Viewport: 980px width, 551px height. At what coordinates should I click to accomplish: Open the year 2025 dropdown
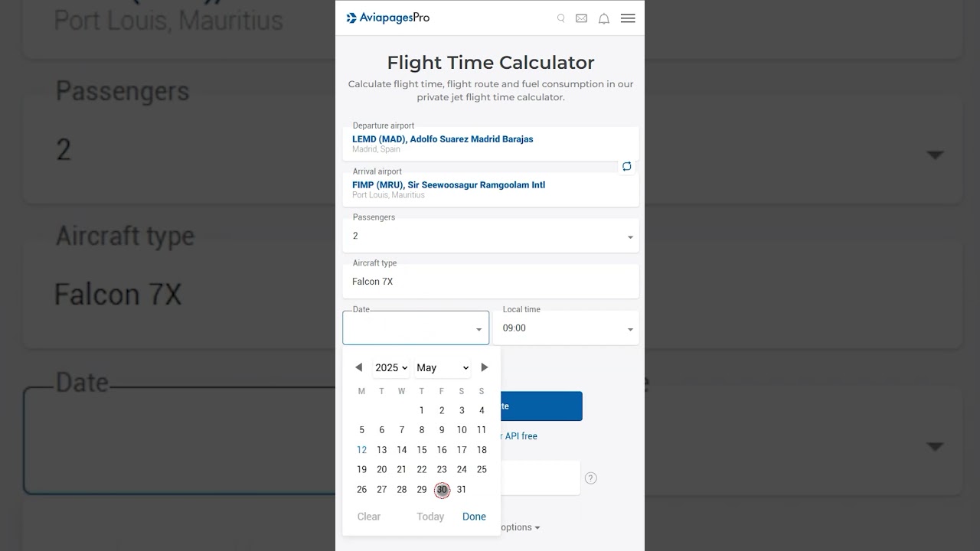(391, 368)
